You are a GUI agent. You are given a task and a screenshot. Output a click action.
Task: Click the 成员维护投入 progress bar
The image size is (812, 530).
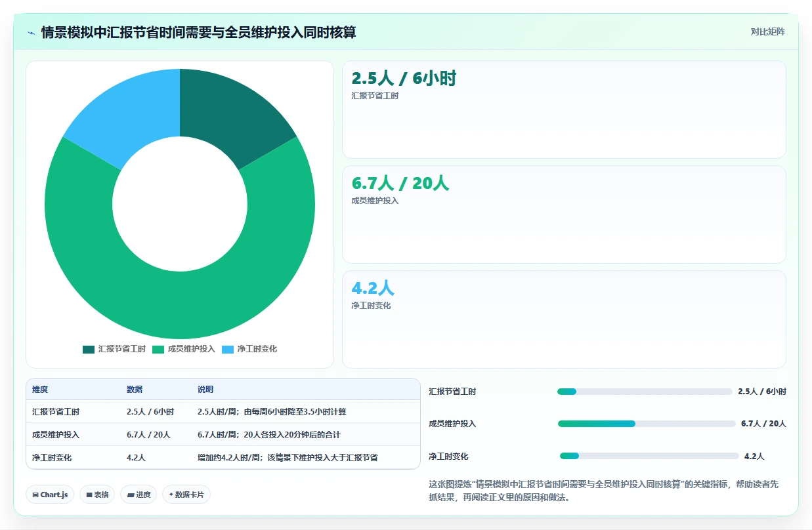pos(647,424)
